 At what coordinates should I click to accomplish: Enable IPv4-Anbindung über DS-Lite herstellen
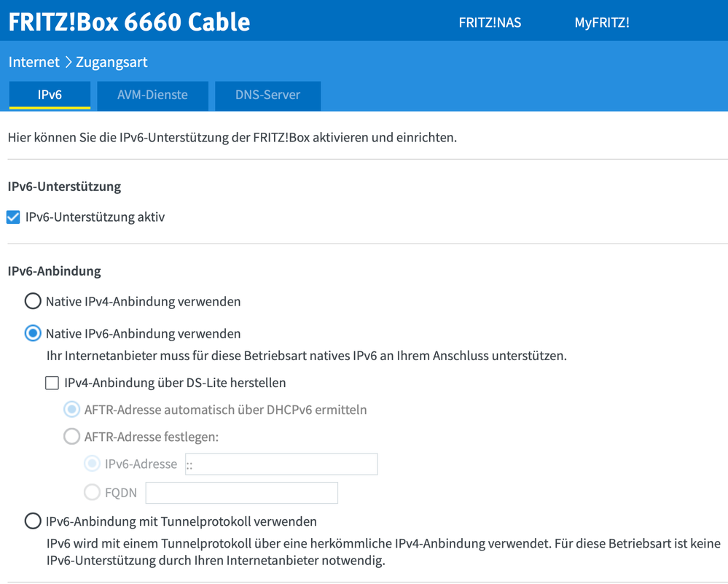coord(52,383)
